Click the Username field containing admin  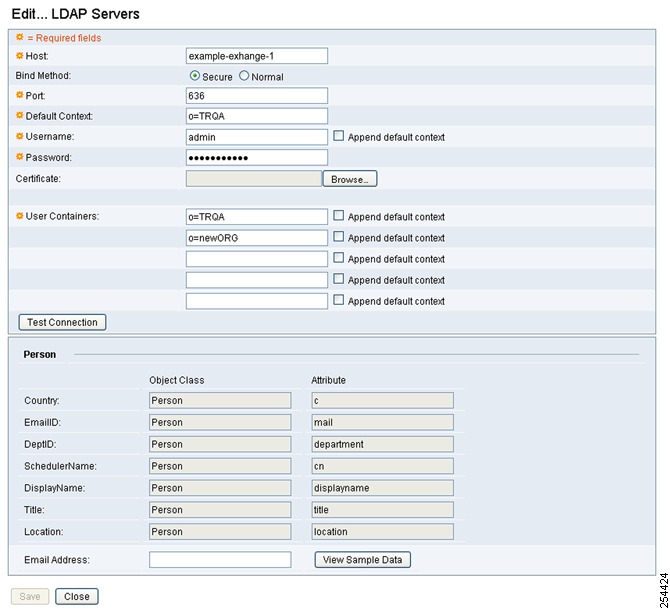tap(257, 137)
